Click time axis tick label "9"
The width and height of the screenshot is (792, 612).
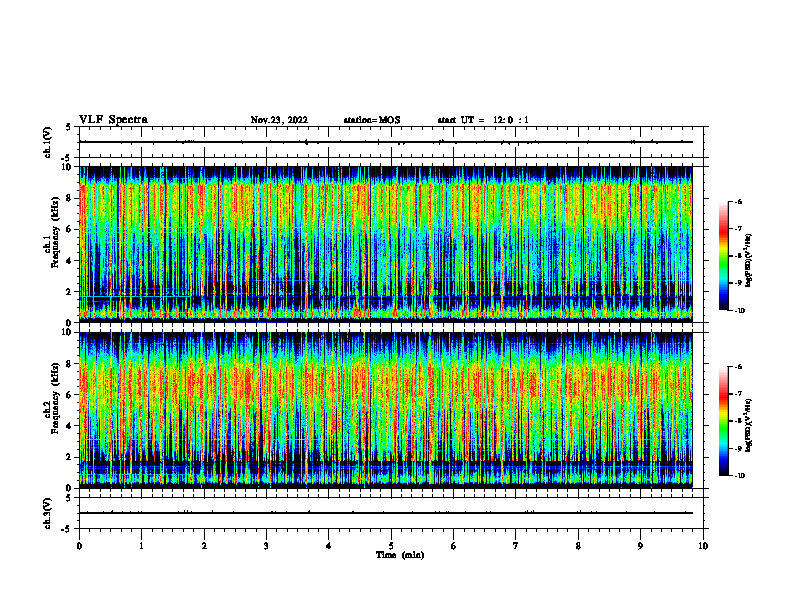click(640, 546)
